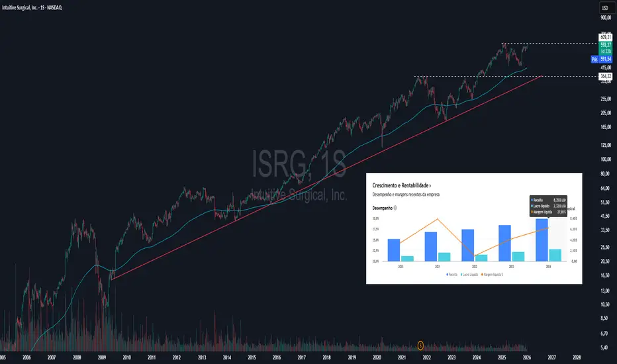This screenshot has height=364, width=617.
Task: Click the Desempenho heading in the panel
Action: (382, 208)
